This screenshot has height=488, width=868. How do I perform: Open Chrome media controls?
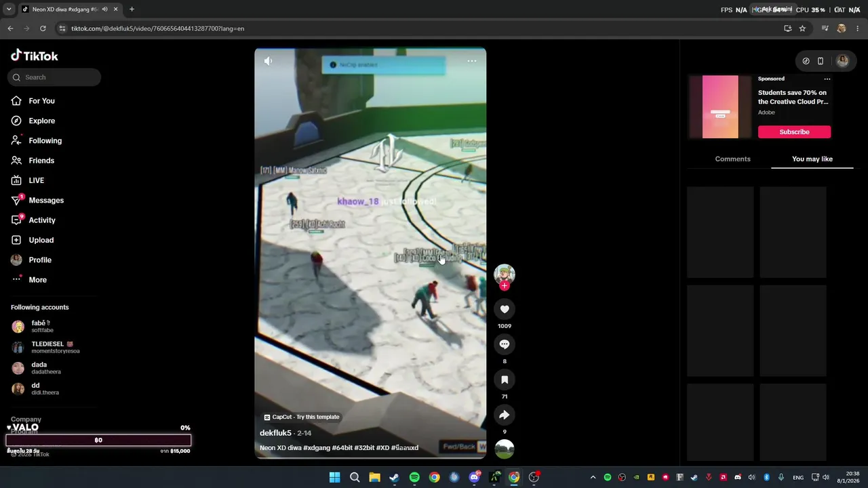coord(825,28)
